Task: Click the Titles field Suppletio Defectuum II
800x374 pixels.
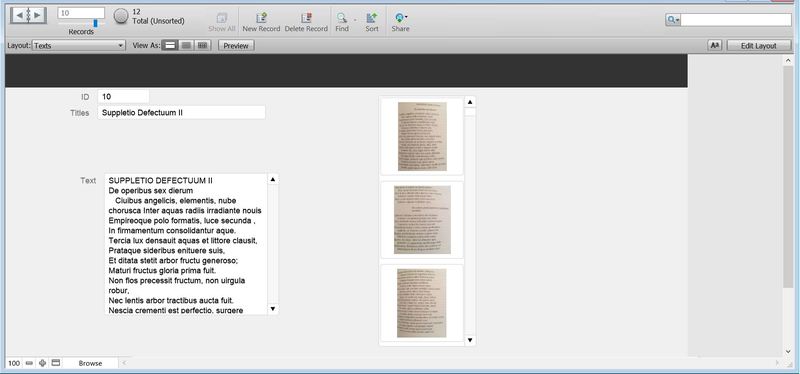Action: pyautogui.click(x=181, y=112)
